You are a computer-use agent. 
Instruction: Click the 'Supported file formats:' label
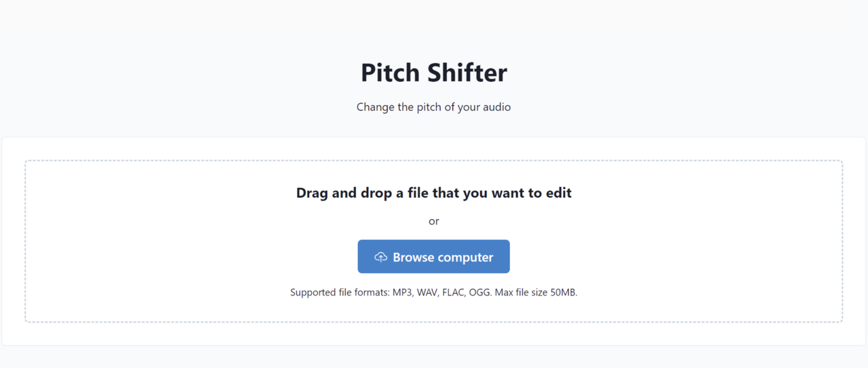click(340, 293)
